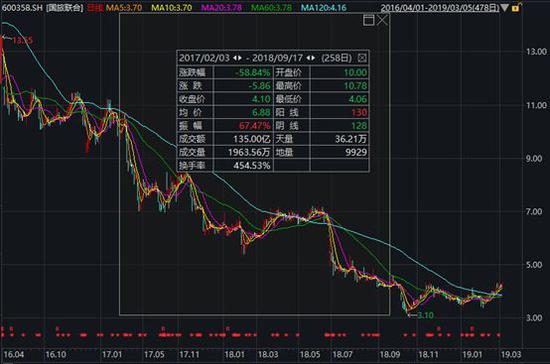This screenshot has width=550, height=364.
Task: Click the 最低价 value 4.06
Action: (357, 99)
